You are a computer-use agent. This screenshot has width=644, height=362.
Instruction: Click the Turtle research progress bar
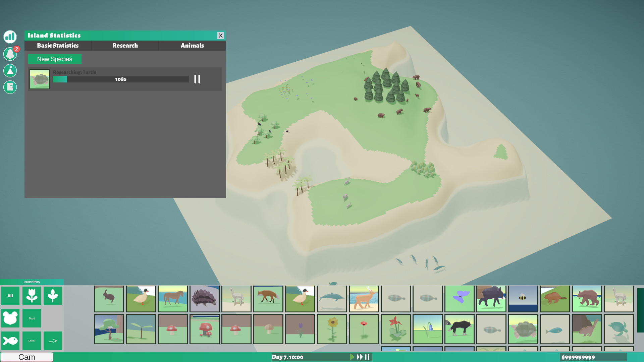pyautogui.click(x=121, y=79)
